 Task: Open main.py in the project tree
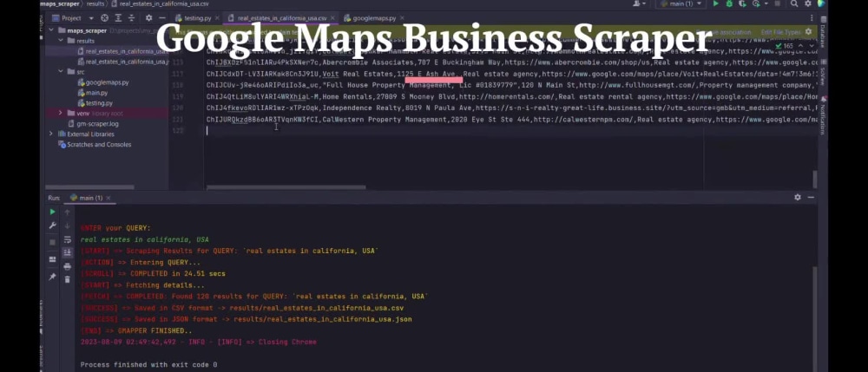pyautogui.click(x=96, y=93)
